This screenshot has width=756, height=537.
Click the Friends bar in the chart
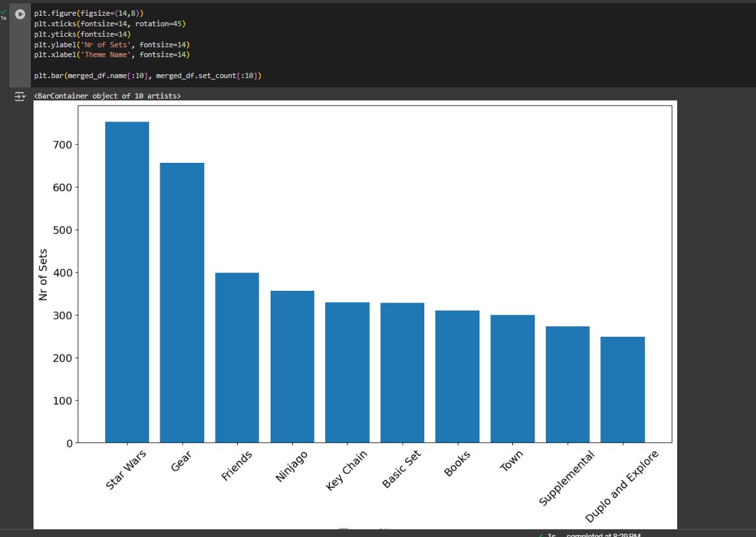pyautogui.click(x=236, y=358)
